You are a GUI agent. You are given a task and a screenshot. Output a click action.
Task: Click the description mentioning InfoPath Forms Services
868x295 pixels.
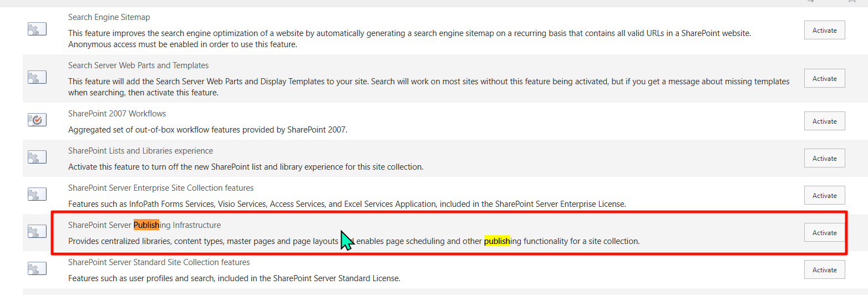pos(347,204)
